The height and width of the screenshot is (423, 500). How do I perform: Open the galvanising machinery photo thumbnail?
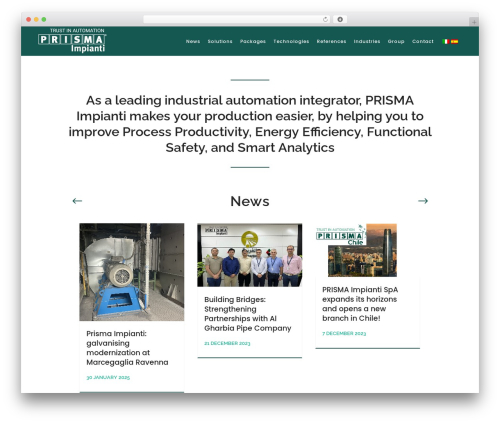[132, 272]
